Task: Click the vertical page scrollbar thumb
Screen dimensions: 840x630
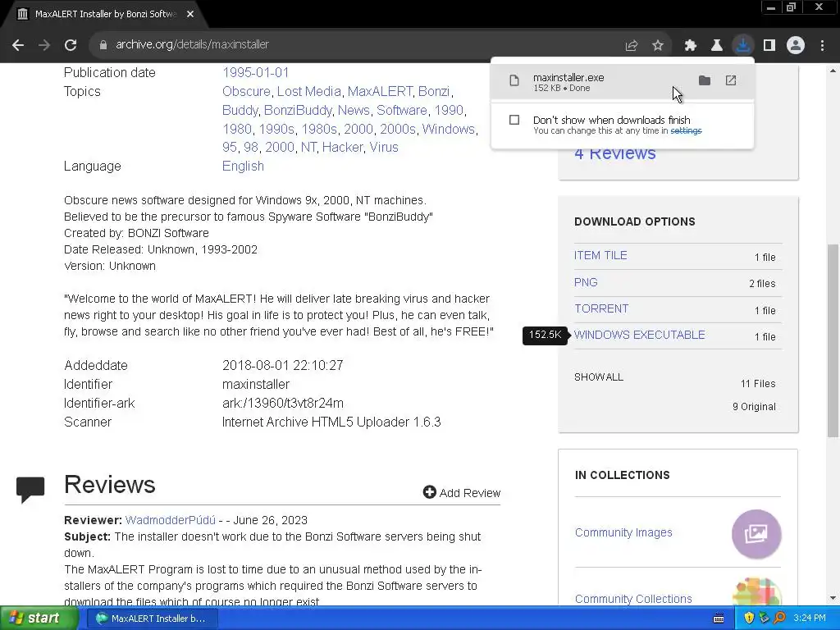Action: [833, 340]
